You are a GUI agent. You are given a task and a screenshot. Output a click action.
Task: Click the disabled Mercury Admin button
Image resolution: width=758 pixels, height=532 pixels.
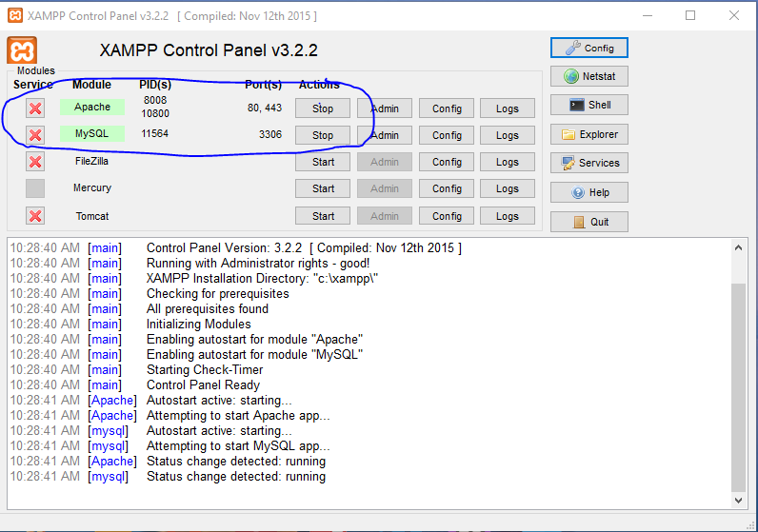point(385,188)
